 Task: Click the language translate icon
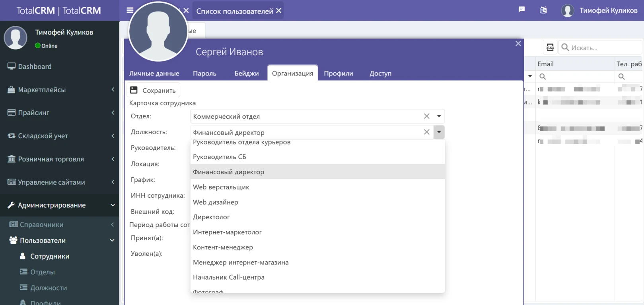coord(543,10)
